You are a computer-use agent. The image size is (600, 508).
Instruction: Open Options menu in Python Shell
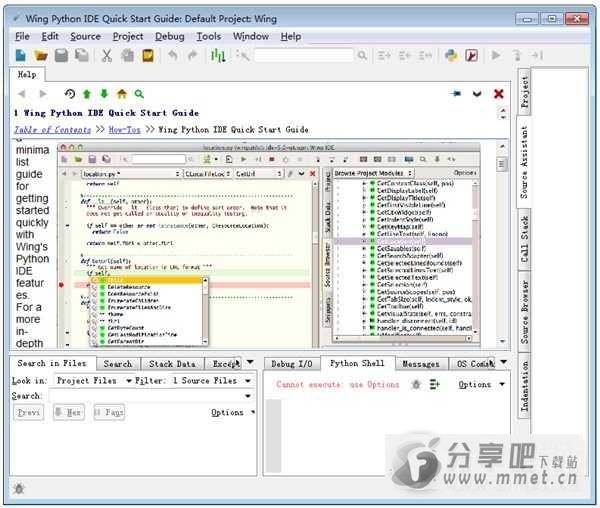click(x=481, y=384)
